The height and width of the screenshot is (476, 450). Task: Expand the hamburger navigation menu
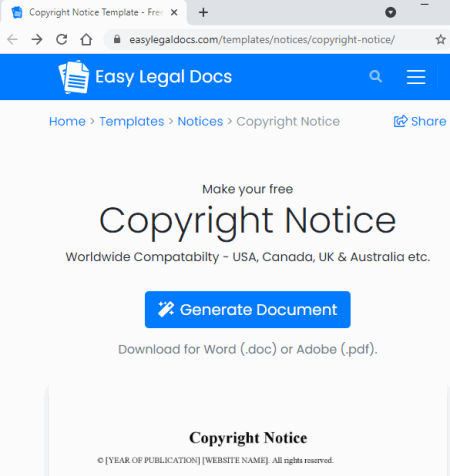pyautogui.click(x=416, y=77)
